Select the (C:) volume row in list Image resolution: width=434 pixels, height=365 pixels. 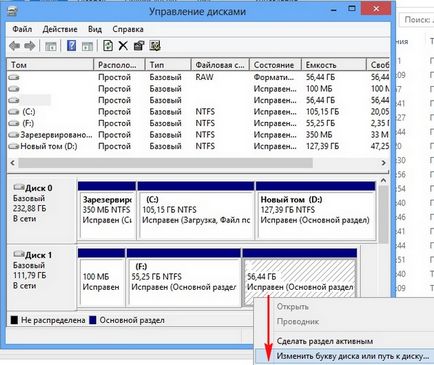[198, 112]
